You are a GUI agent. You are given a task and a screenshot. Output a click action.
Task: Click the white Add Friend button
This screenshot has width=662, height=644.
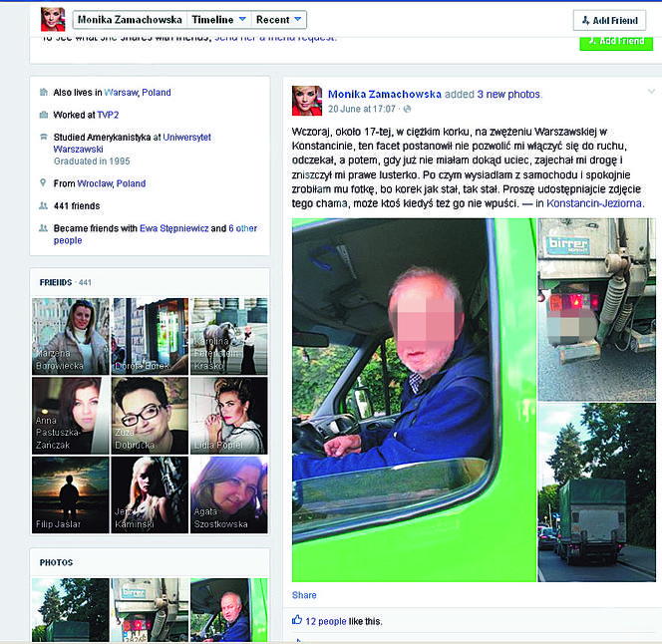coord(609,20)
